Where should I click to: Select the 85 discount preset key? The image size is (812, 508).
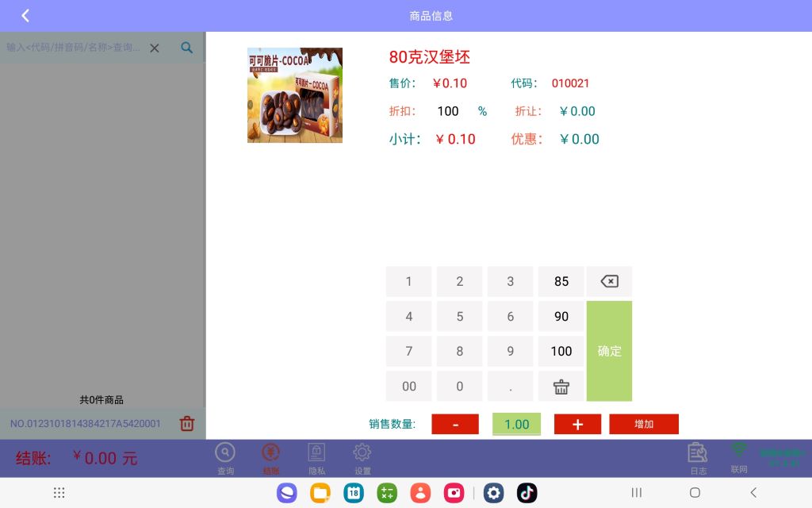tap(561, 282)
